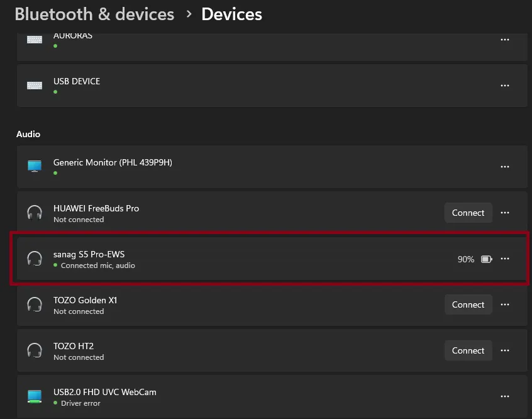Connect TOZO Golden X1

(468, 304)
